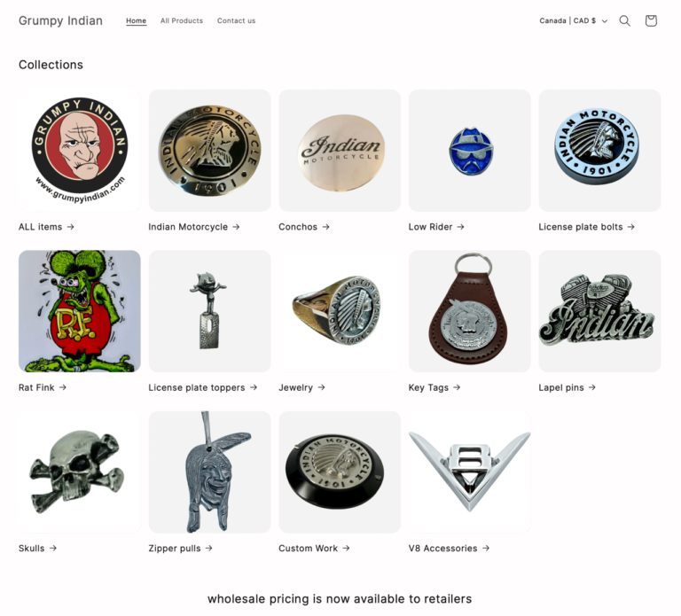Expand the Canada CAD $ currency dropdown

tap(574, 21)
